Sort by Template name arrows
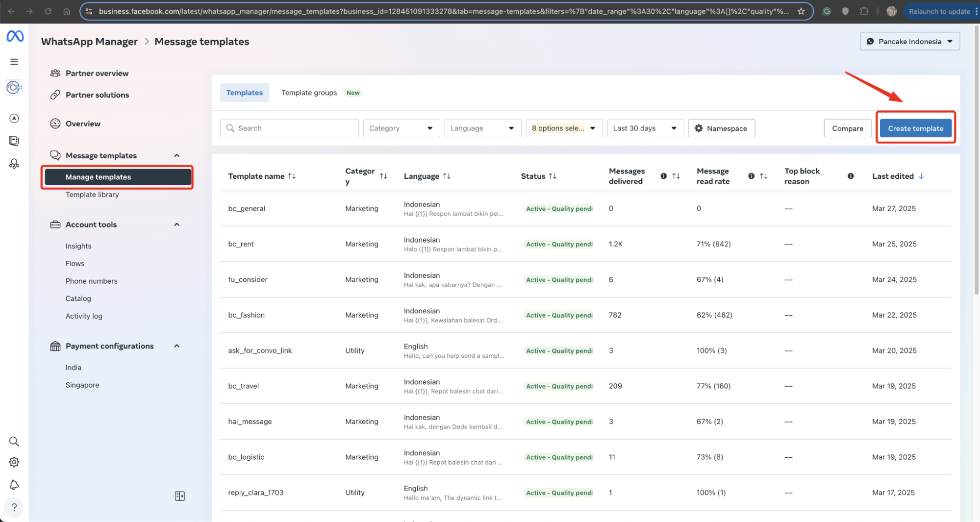980x522 pixels. [x=292, y=176]
